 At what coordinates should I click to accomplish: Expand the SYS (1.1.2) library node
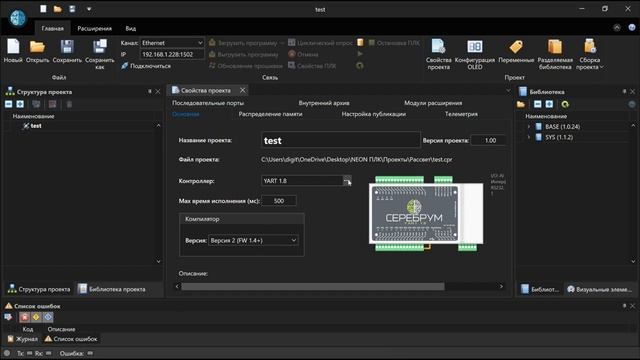click(x=529, y=137)
